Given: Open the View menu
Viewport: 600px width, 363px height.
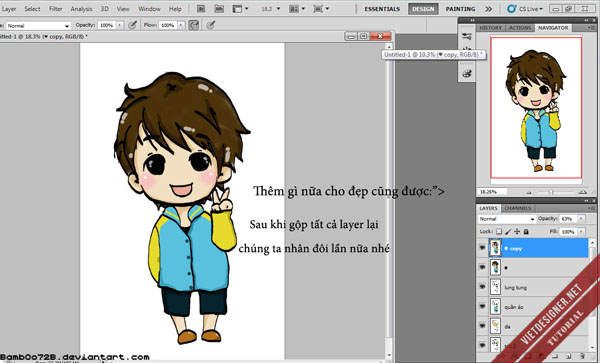Looking at the screenshot, I should tap(123, 8).
